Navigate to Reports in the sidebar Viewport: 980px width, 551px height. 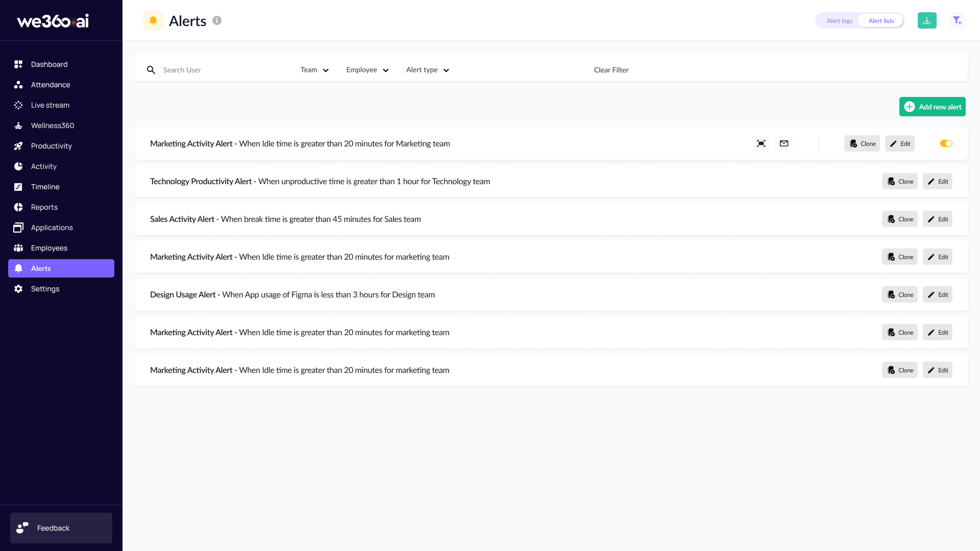[44, 207]
